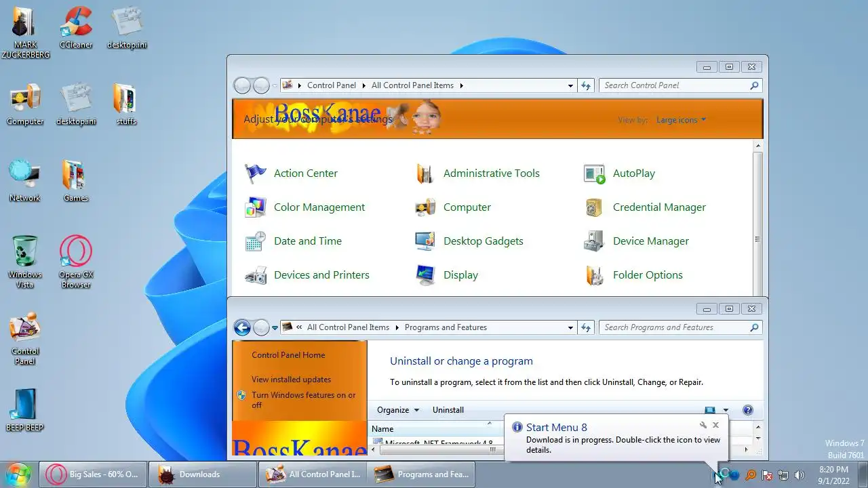868x488 pixels.
Task: Click the orange magnifier tray icon
Action: (x=751, y=475)
